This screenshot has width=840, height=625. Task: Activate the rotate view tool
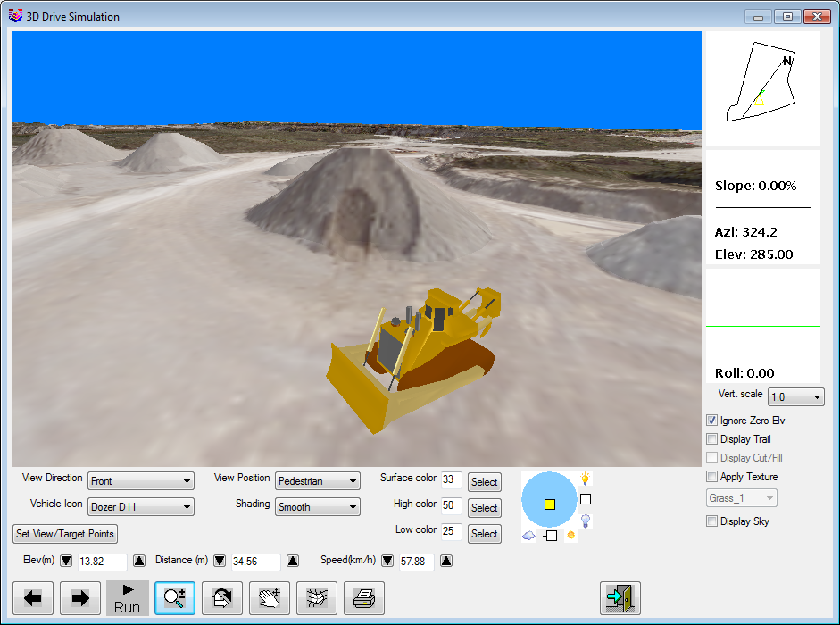(221, 597)
